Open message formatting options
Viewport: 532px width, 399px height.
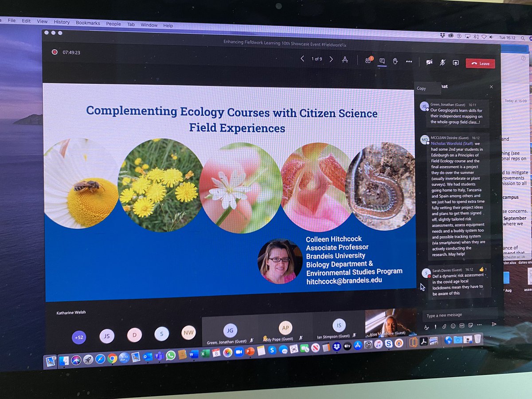(x=426, y=327)
